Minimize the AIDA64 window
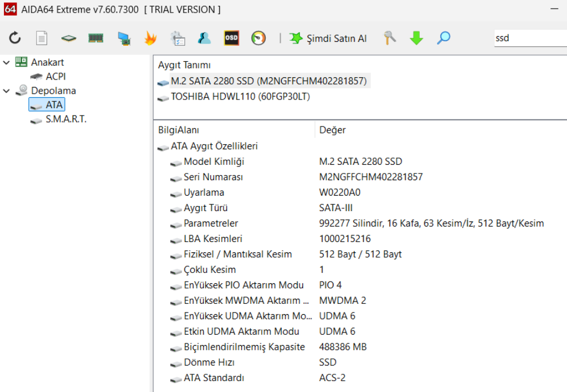Viewport: 567px width, 392px height. (x=554, y=9)
